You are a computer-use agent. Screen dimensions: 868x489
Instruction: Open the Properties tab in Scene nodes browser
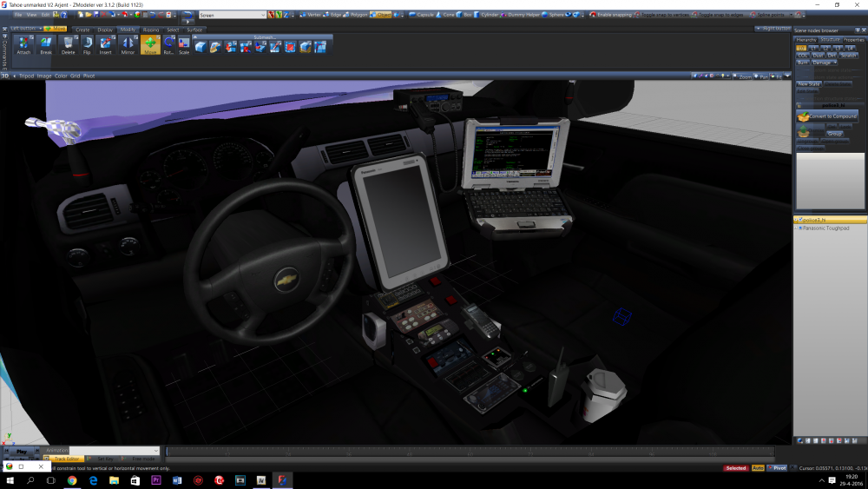(x=853, y=40)
